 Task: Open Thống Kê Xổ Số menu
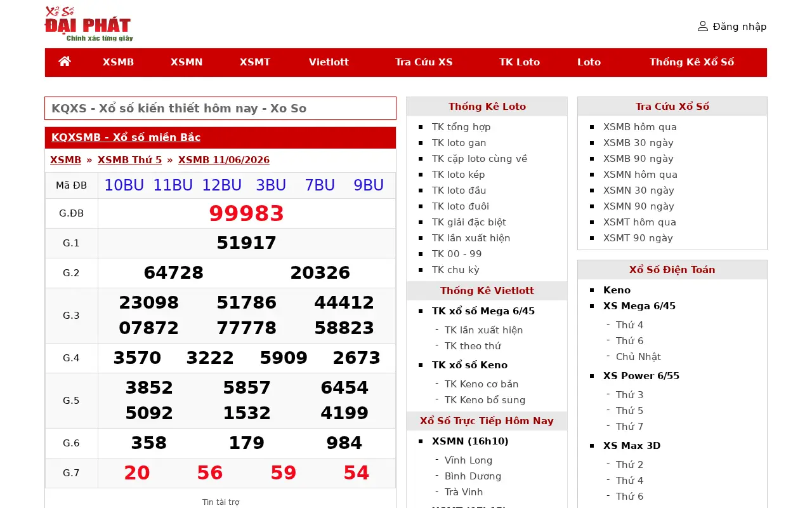click(x=691, y=62)
